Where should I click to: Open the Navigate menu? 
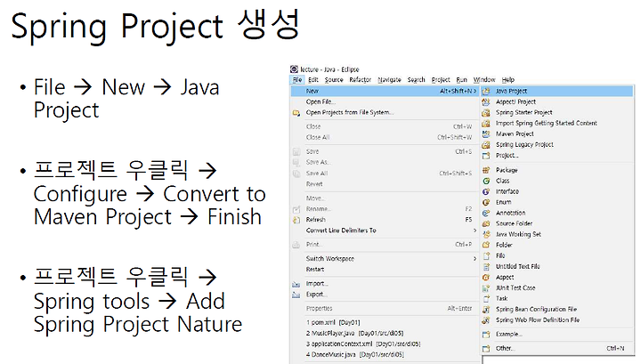point(389,80)
